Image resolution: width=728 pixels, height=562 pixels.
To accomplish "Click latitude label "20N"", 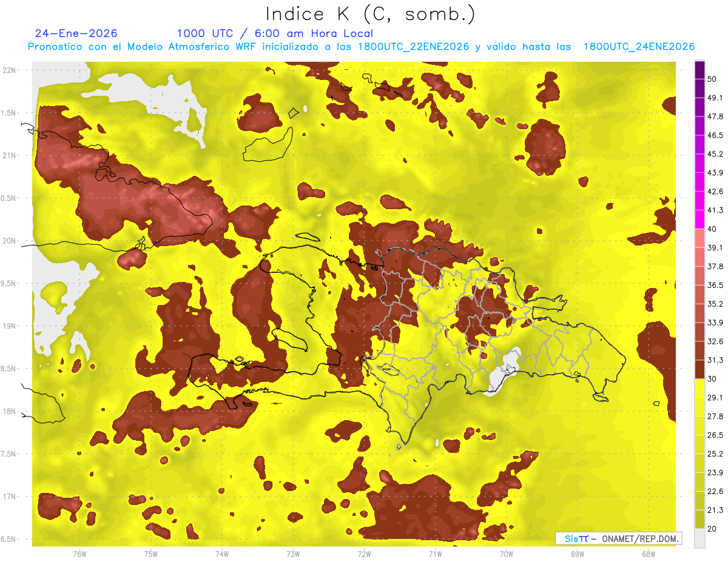I will [9, 241].
